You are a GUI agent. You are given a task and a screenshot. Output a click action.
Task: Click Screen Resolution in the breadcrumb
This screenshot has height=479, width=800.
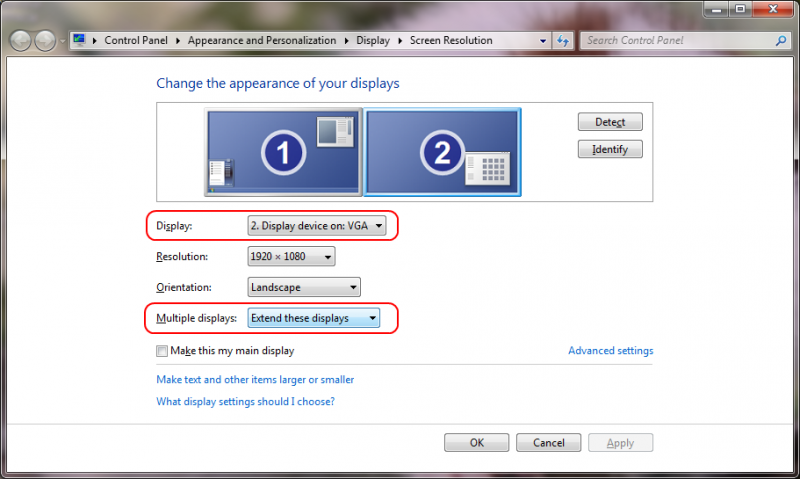tap(451, 40)
